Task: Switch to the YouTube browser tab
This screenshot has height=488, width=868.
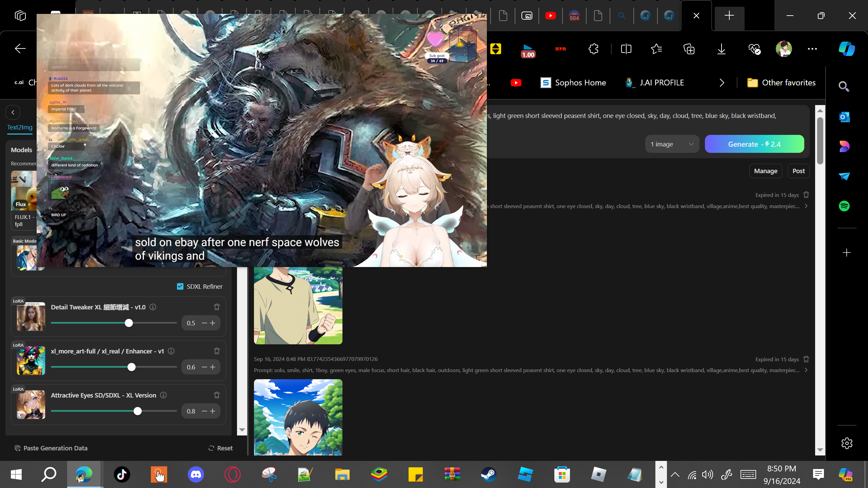Action: 550,16
